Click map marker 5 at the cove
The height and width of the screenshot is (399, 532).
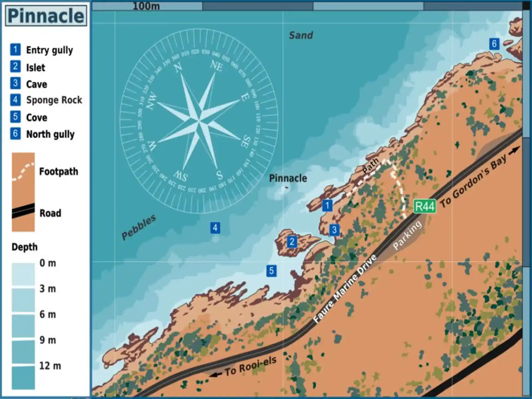pyautogui.click(x=271, y=271)
